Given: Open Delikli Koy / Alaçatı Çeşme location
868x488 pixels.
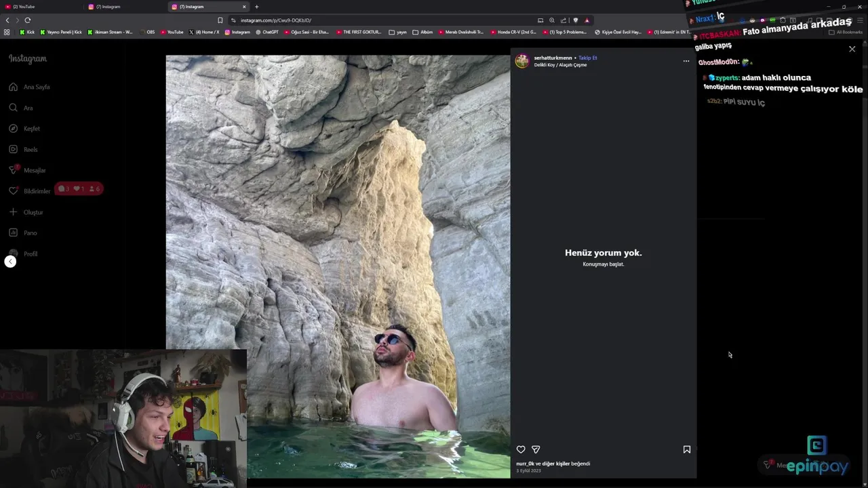Looking at the screenshot, I should [560, 65].
